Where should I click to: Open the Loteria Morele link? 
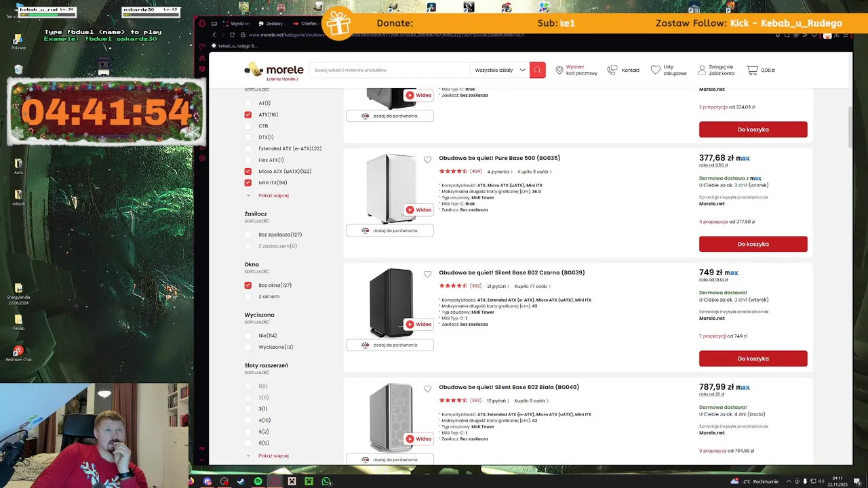pos(282,79)
